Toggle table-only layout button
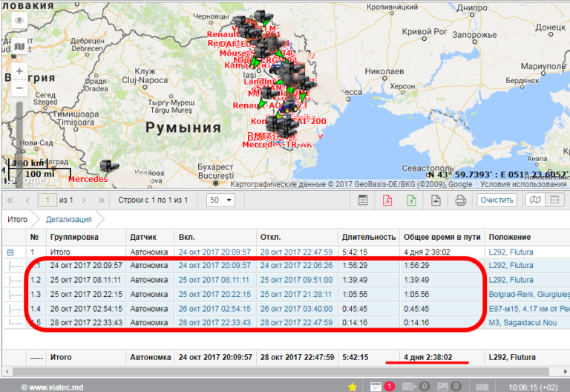 pyautogui.click(x=554, y=200)
